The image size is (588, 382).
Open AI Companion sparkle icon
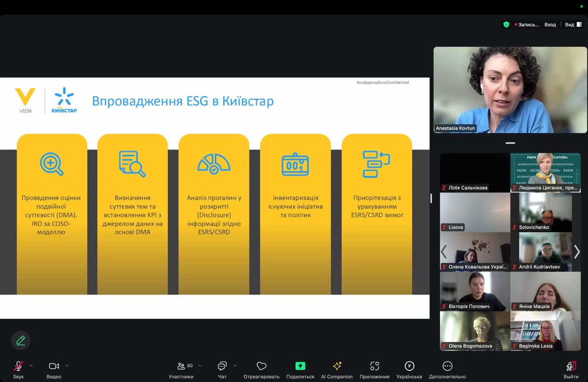[337, 366]
